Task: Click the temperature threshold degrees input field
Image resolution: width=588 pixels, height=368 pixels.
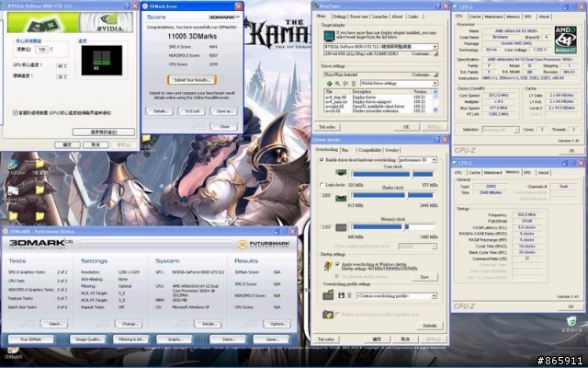Action: 41,50
